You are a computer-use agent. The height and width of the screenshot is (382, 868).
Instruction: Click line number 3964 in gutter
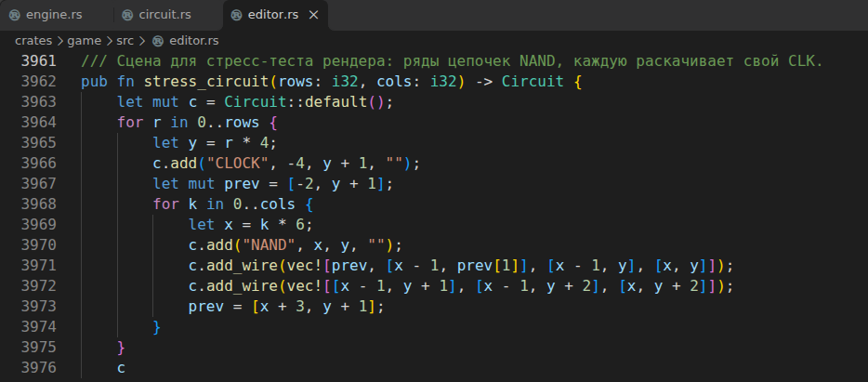pos(38,123)
